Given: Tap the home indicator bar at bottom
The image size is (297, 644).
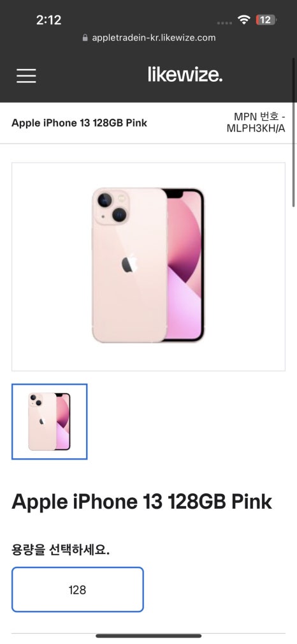Looking at the screenshot, I should coord(148,636).
